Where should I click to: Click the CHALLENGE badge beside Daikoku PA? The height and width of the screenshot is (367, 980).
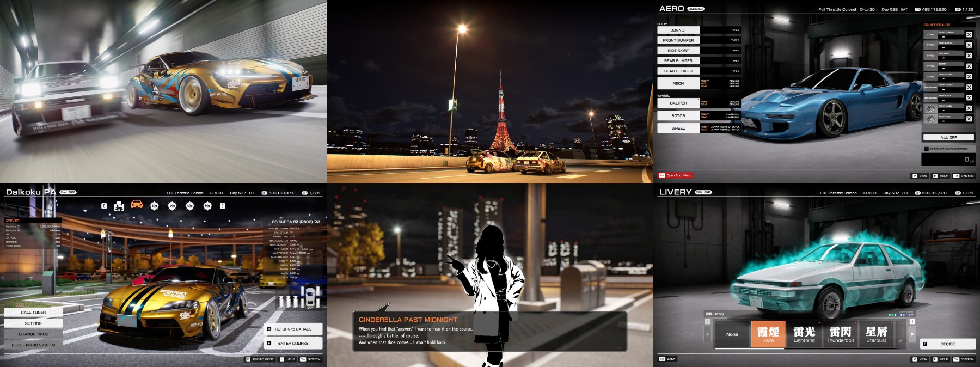68,192
